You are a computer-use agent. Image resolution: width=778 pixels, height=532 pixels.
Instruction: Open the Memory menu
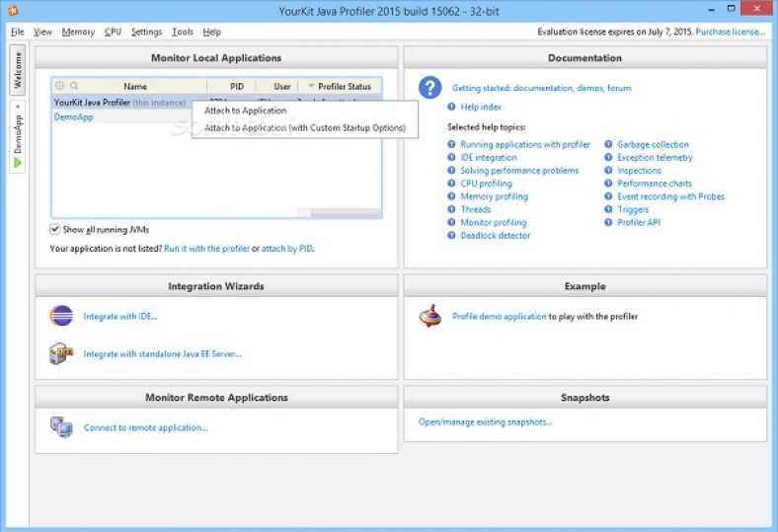tap(78, 32)
